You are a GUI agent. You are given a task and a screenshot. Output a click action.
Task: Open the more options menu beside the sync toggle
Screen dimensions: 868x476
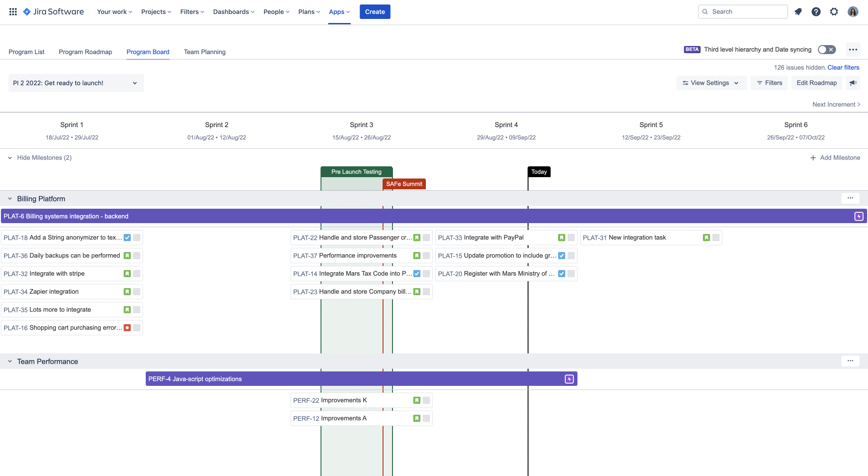[853, 50]
